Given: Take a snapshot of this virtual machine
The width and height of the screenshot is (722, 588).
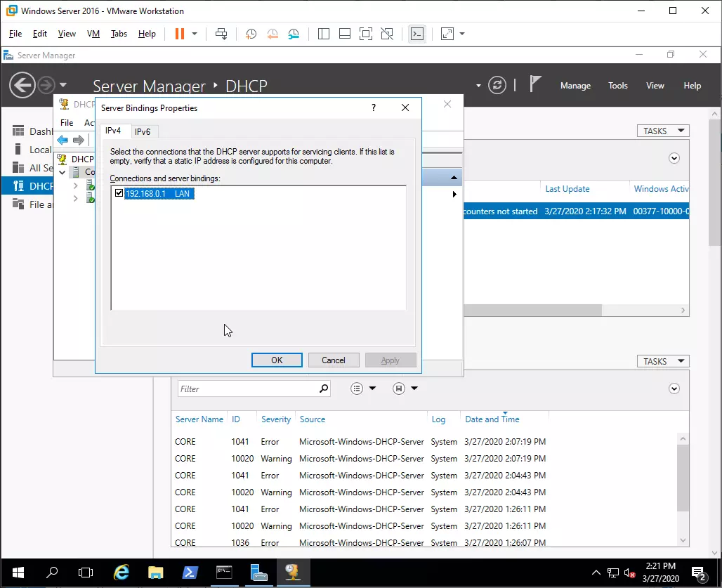Looking at the screenshot, I should [251, 34].
